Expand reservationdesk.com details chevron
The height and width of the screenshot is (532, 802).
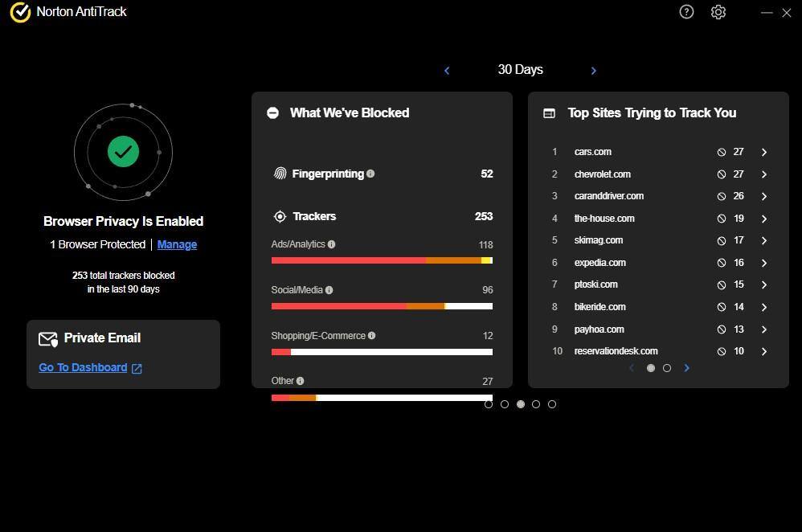click(x=764, y=351)
